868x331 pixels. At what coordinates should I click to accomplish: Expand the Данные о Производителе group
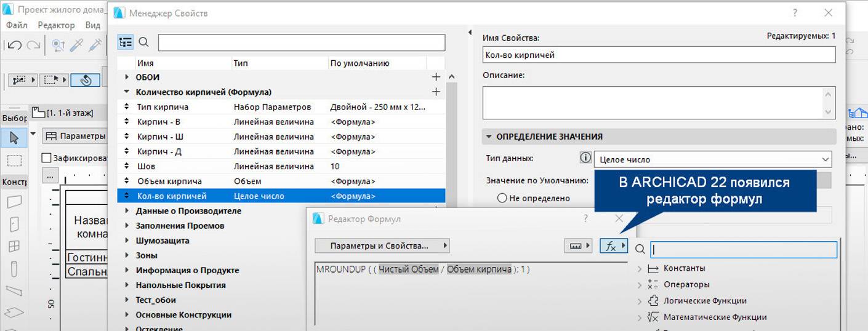coord(127,211)
